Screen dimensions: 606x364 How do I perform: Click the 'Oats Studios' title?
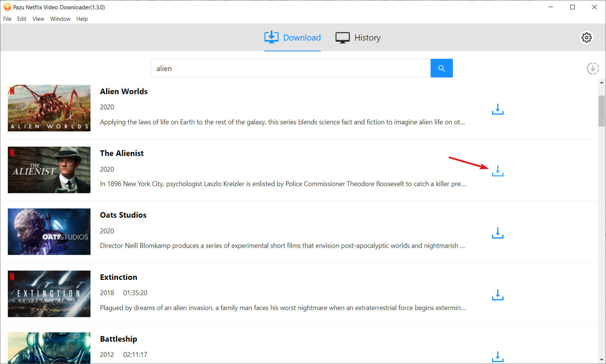point(123,215)
